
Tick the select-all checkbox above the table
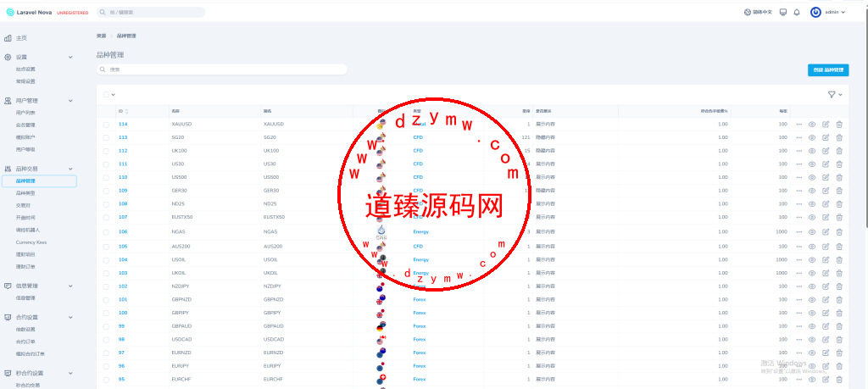(106, 95)
